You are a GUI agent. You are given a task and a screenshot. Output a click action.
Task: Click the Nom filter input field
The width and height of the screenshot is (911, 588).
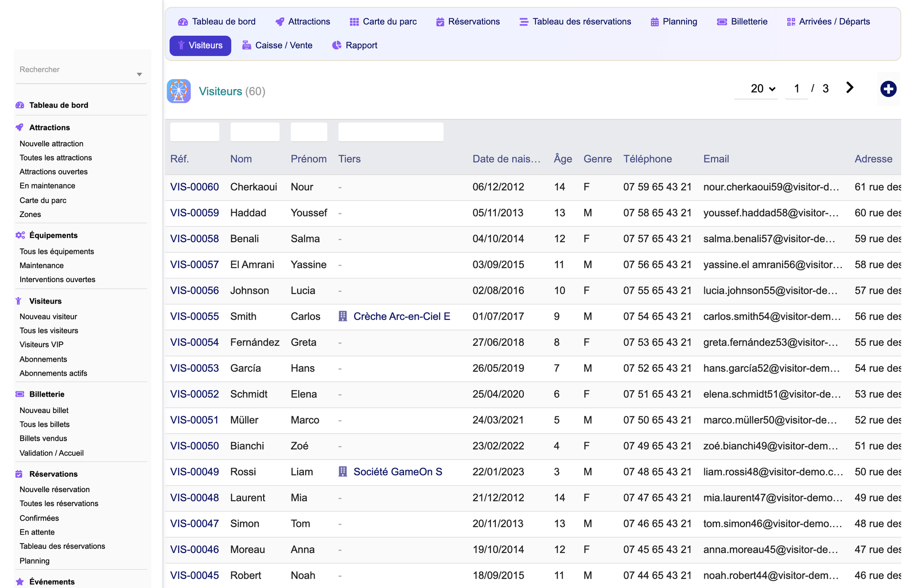(x=255, y=132)
